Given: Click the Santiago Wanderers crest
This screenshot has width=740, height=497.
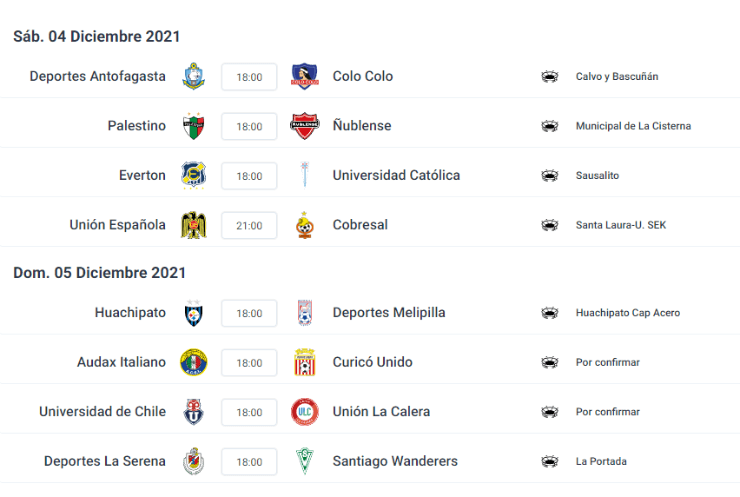Looking at the screenshot, I should [304, 461].
